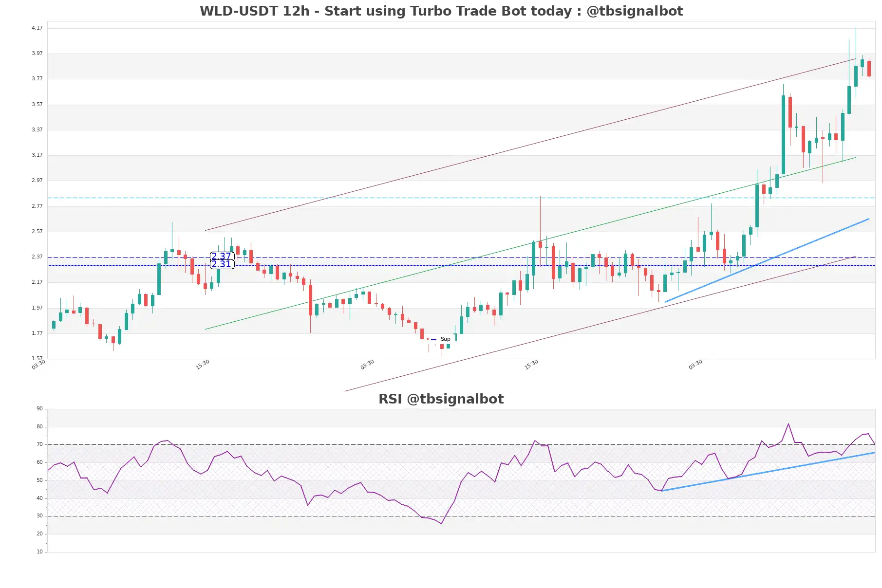The height and width of the screenshot is (588, 882).
Task: Click the 3.57 price axis label
Action: coord(37,104)
